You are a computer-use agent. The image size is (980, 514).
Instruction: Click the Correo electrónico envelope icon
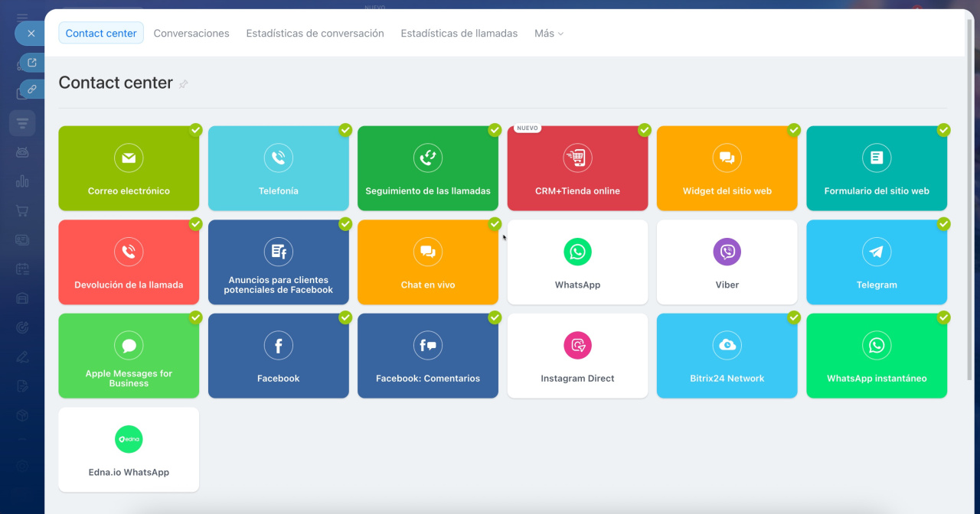(129, 158)
